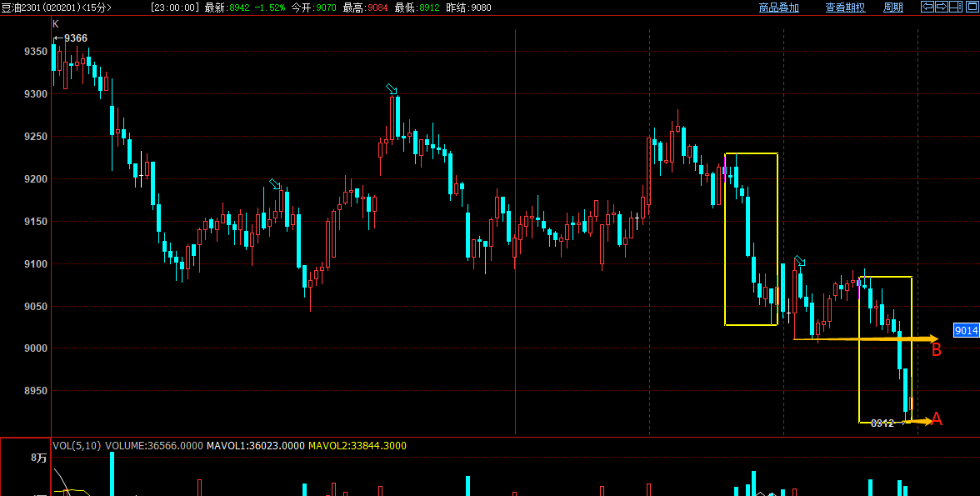
Task: Go forward using the right arrow icon
Action: pyautogui.click(x=942, y=7)
